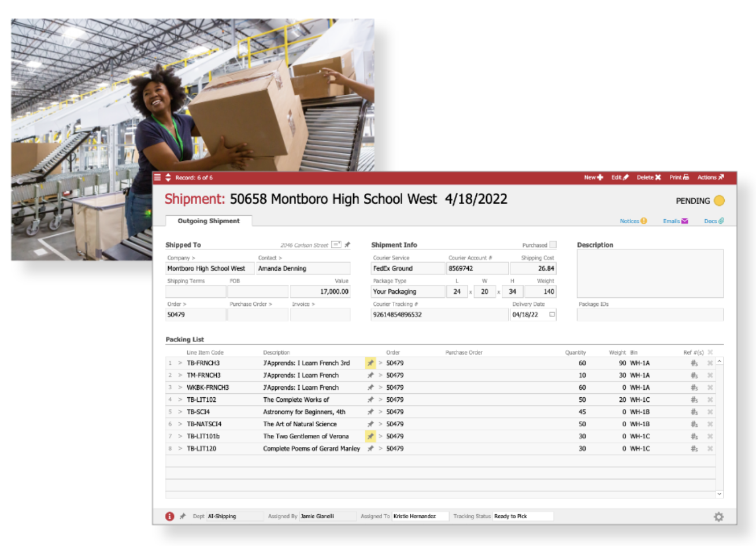
Task: Toggle the highlighted pin on TB-LIT101b row
Action: 370,436
